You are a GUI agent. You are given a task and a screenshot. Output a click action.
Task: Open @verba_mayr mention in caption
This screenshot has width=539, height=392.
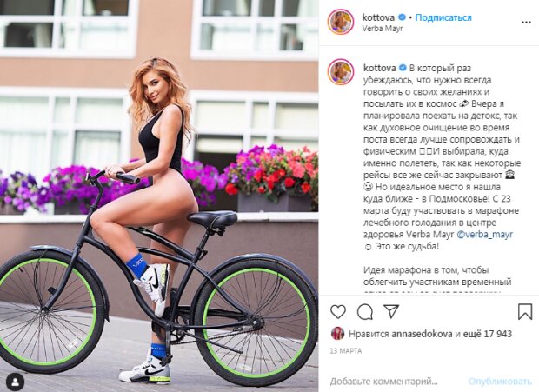[x=485, y=235]
